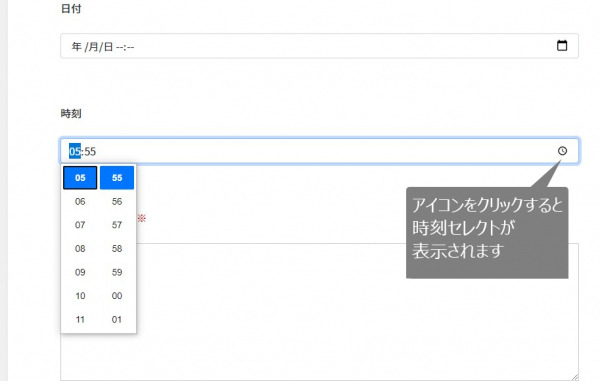Select hour 07 in time picker
This screenshot has width=600, height=381.
tap(80, 225)
